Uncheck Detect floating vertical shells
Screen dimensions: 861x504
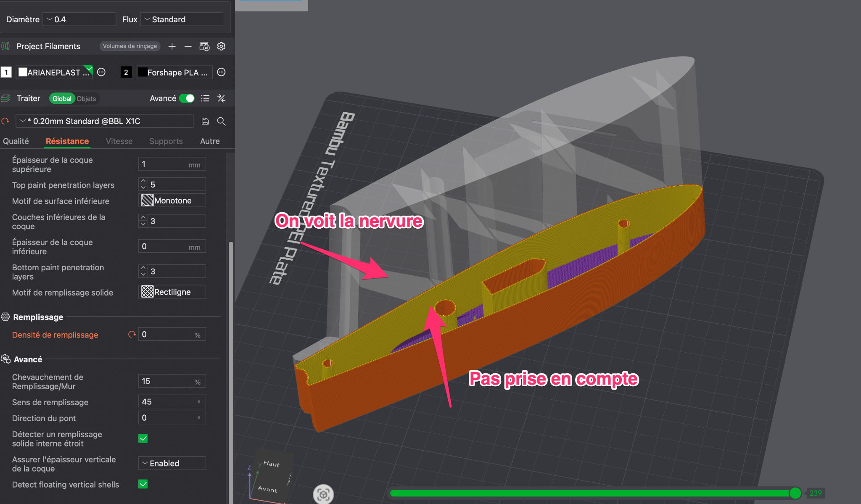coord(143,484)
